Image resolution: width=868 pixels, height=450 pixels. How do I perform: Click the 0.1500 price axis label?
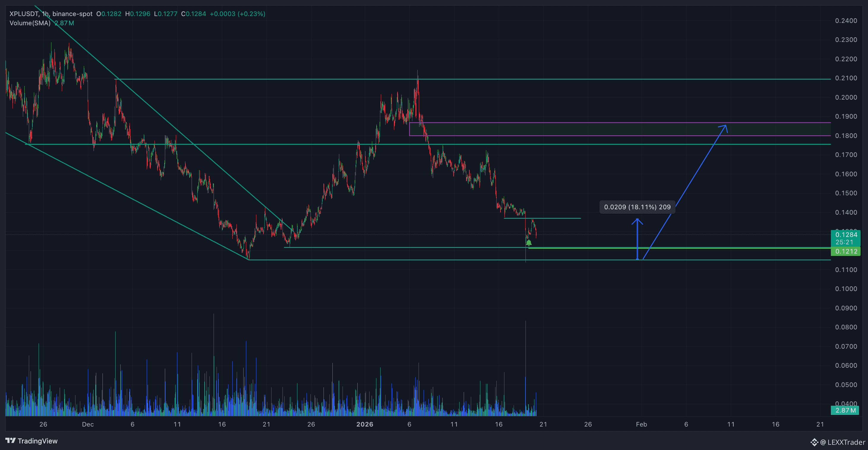(x=846, y=193)
